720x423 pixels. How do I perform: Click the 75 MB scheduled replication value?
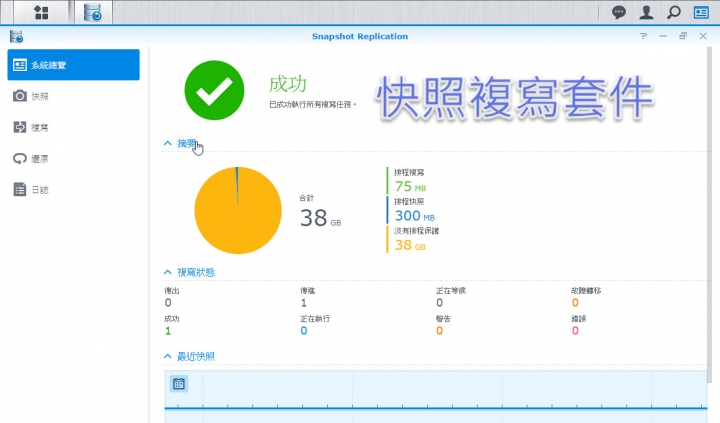(411, 186)
